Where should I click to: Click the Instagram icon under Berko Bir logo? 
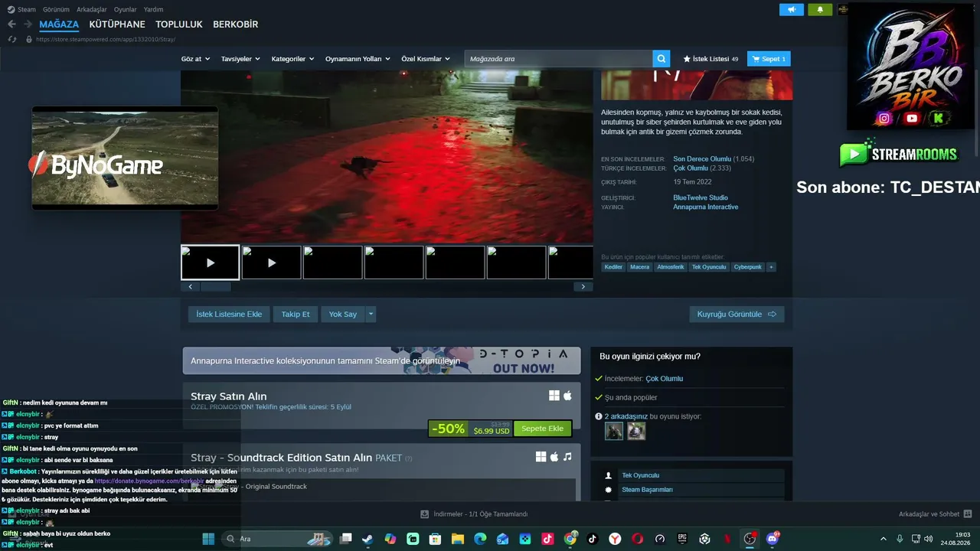click(884, 118)
